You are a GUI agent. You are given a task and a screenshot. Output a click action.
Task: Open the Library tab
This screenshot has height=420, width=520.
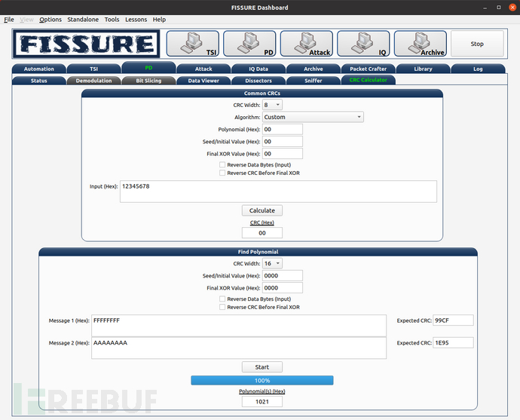click(x=424, y=69)
